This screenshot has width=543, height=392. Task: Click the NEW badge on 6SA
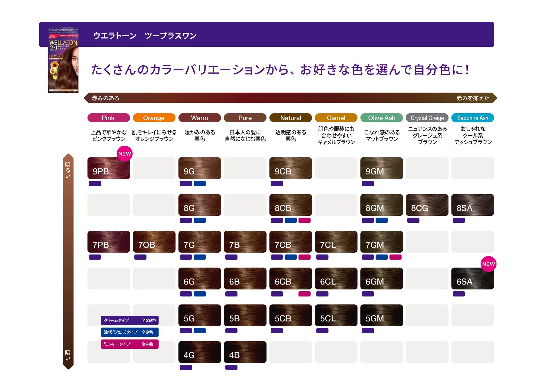[489, 264]
